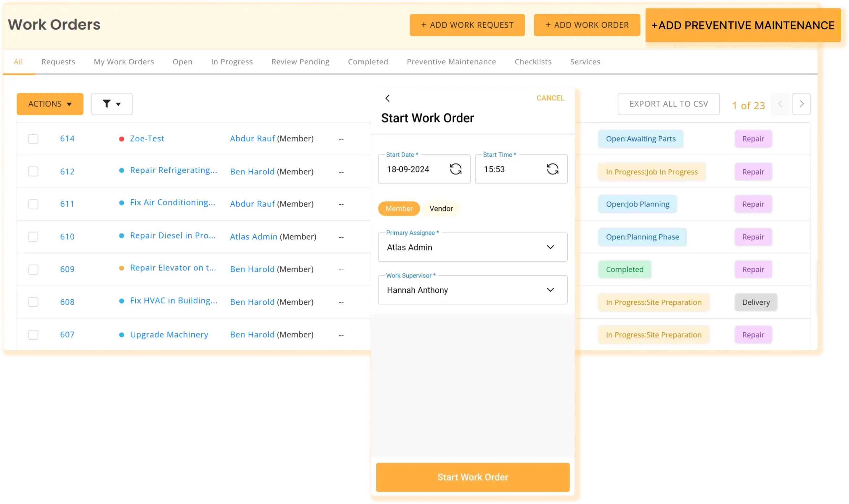Go to previous page using left arrow

780,104
